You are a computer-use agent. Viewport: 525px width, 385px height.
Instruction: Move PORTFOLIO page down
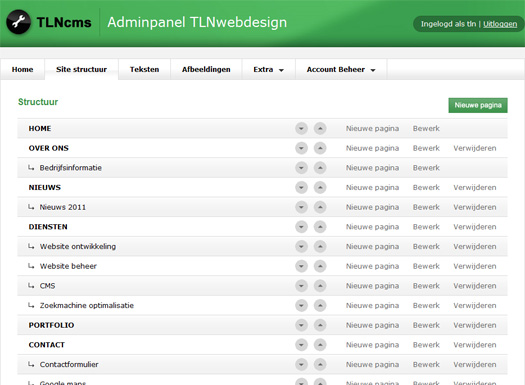pyautogui.click(x=301, y=325)
